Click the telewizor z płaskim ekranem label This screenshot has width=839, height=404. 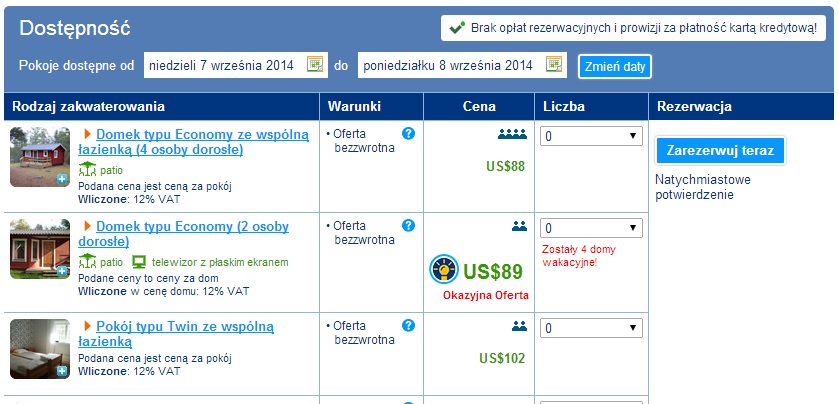tap(220, 262)
